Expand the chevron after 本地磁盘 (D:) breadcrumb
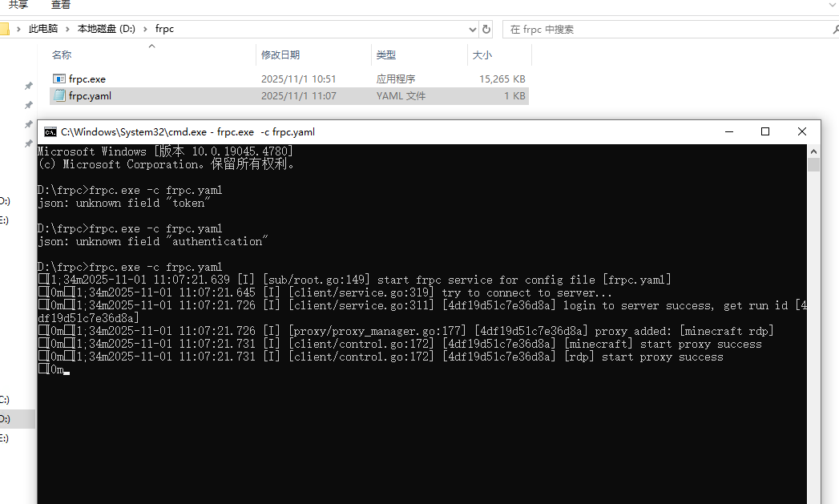Image resolution: width=839 pixels, height=504 pixels. click(x=146, y=29)
